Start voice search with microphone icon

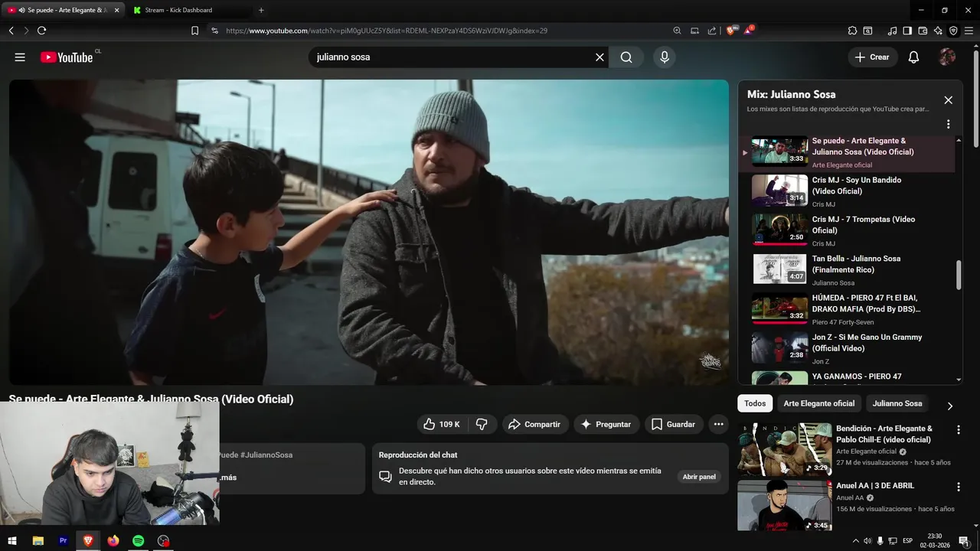(665, 57)
